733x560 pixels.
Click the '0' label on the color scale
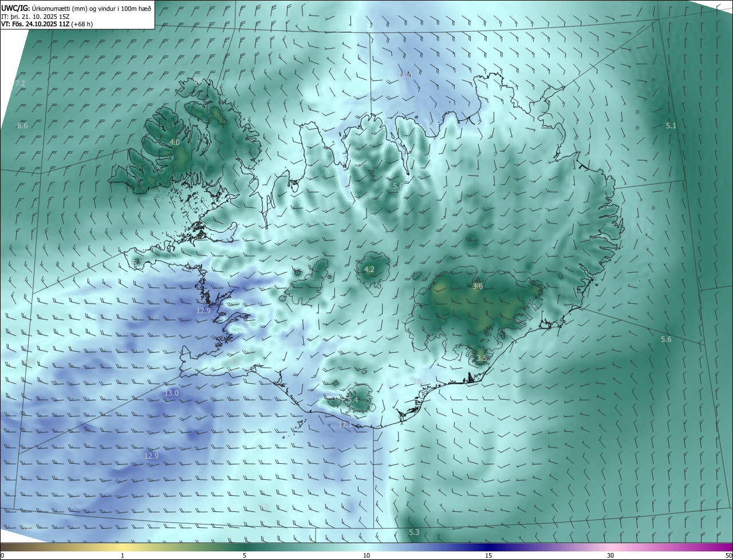coord(2,555)
